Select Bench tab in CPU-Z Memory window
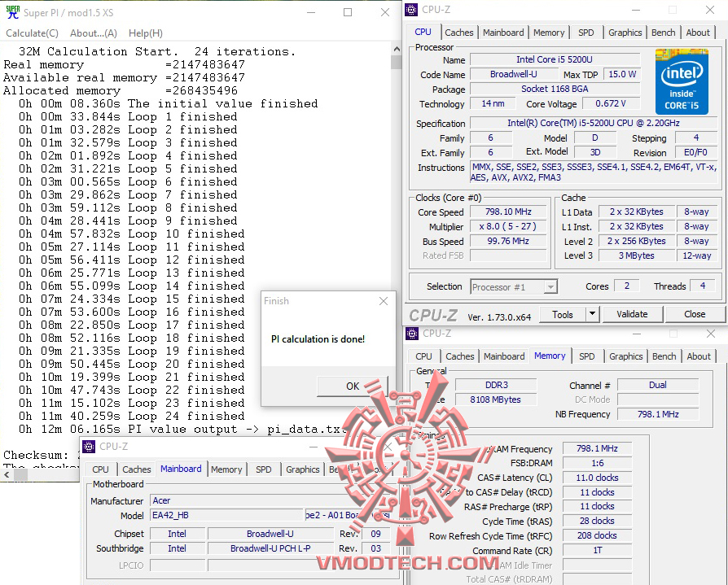This screenshot has height=585, width=728. [664, 356]
